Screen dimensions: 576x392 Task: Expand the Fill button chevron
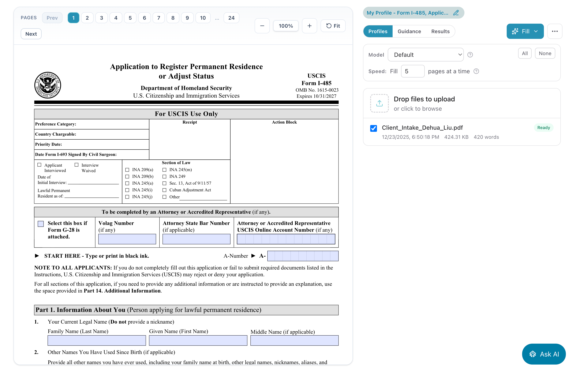pos(536,31)
